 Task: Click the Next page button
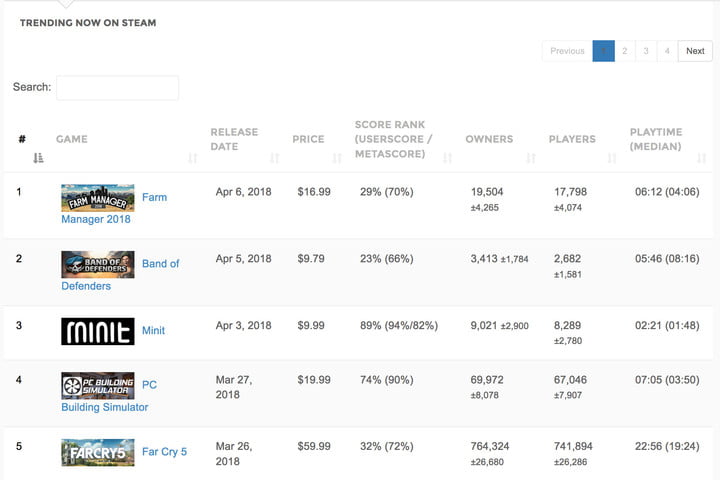coord(695,51)
